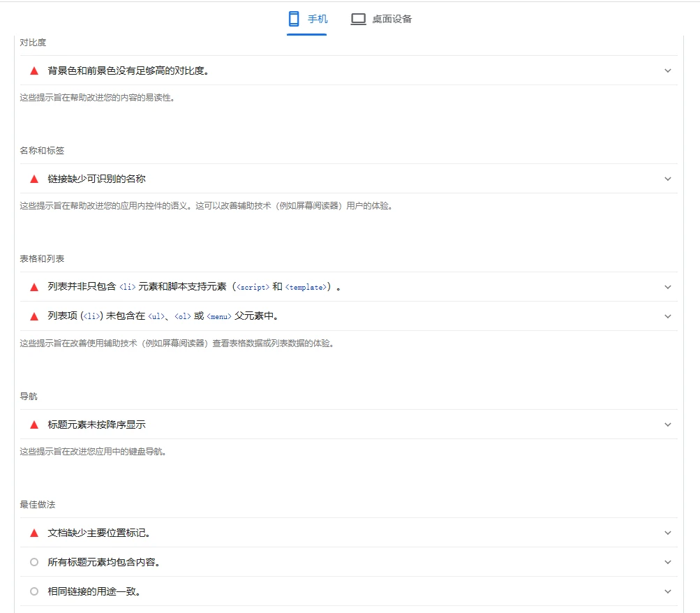
Task: Expand the 标题元素未按降序显示 chevron arrow
Action: click(x=667, y=424)
